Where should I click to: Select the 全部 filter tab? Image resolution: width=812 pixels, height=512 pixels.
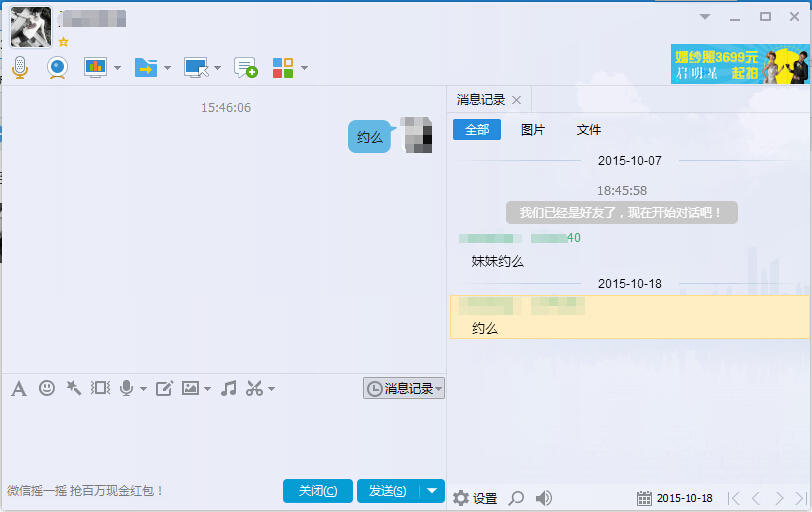(477, 129)
